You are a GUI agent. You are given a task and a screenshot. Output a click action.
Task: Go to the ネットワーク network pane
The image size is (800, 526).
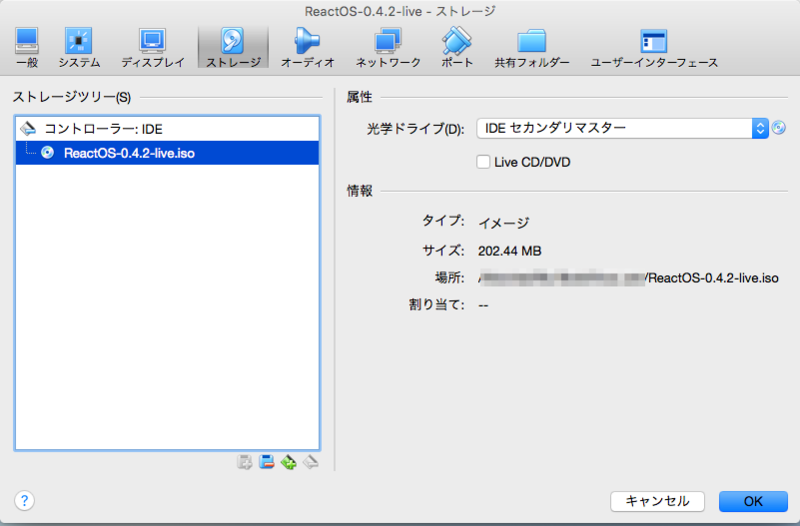tap(388, 47)
